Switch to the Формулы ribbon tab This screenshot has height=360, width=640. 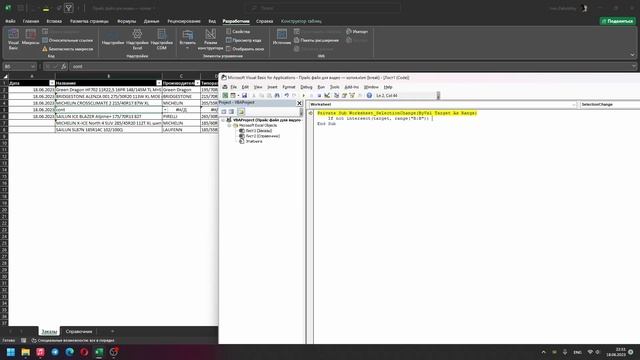click(127, 21)
